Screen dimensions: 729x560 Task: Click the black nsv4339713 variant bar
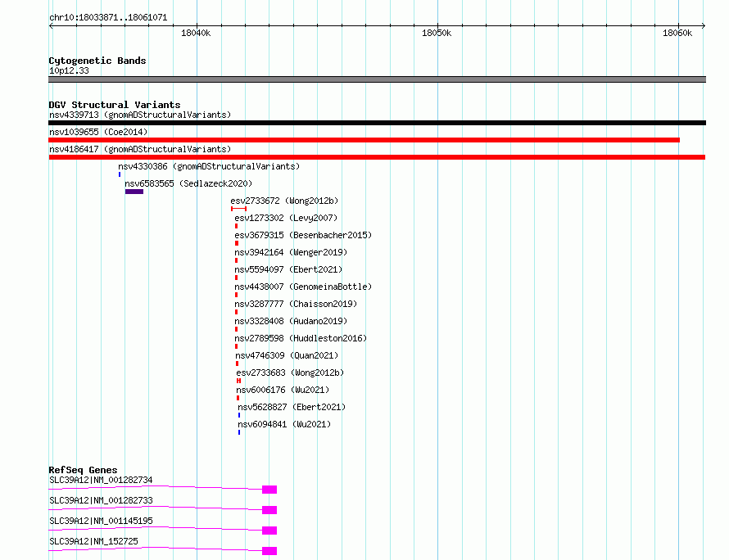pos(377,123)
